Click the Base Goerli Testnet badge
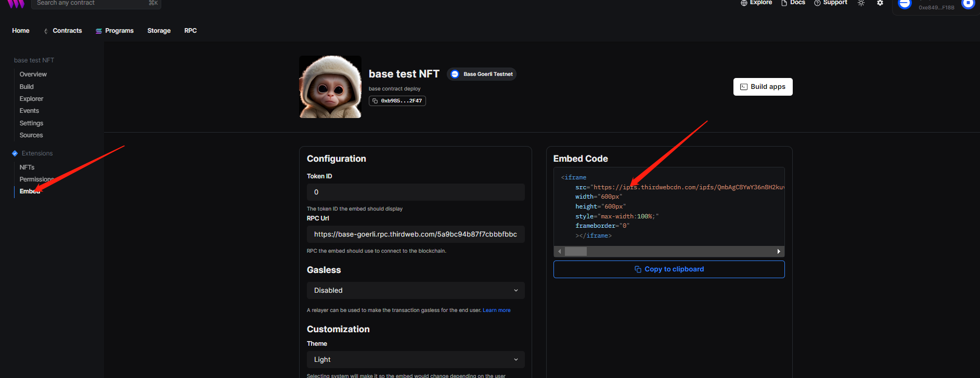 coord(482,74)
